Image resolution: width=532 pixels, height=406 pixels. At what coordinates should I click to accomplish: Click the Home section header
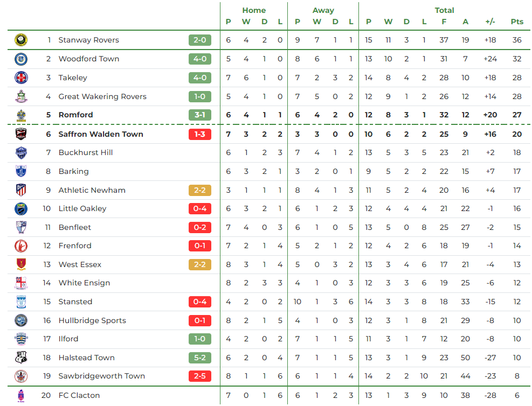click(254, 11)
